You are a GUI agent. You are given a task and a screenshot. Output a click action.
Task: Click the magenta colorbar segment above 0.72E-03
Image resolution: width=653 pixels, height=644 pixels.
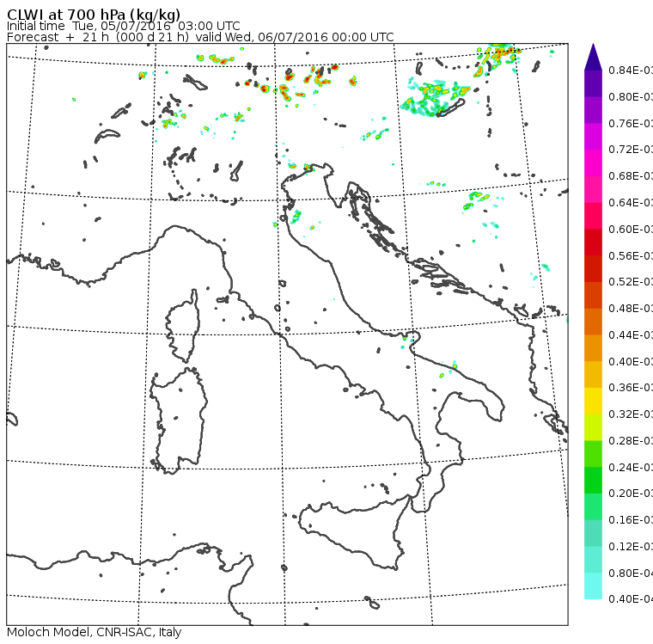pos(593,137)
